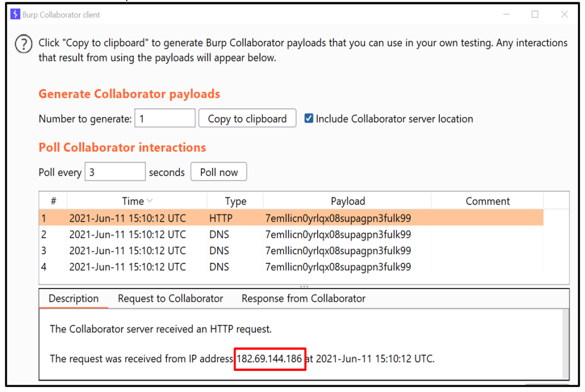Close the Burp Collaborator client window
The width and height of the screenshot is (585, 392).
click(564, 14)
